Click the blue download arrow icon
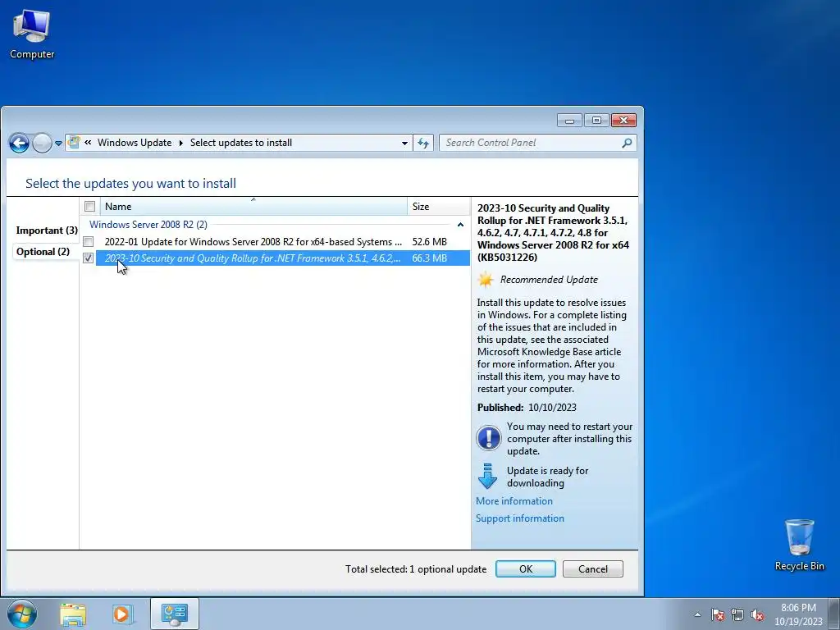This screenshot has height=630, width=840. coord(487,476)
